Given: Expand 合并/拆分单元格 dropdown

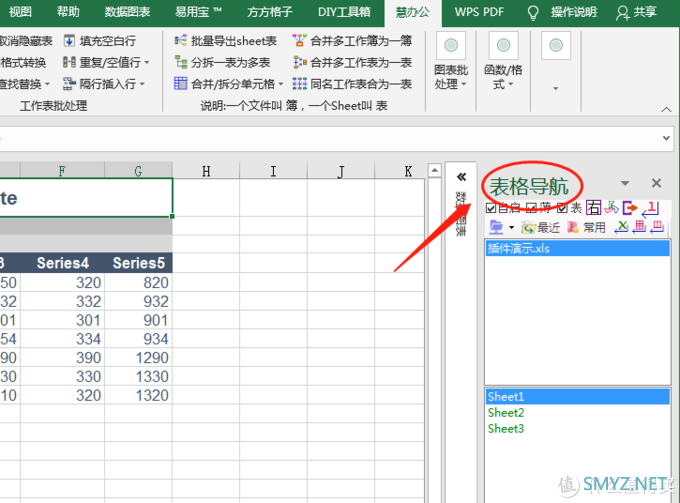Looking at the screenshot, I should coord(281,84).
